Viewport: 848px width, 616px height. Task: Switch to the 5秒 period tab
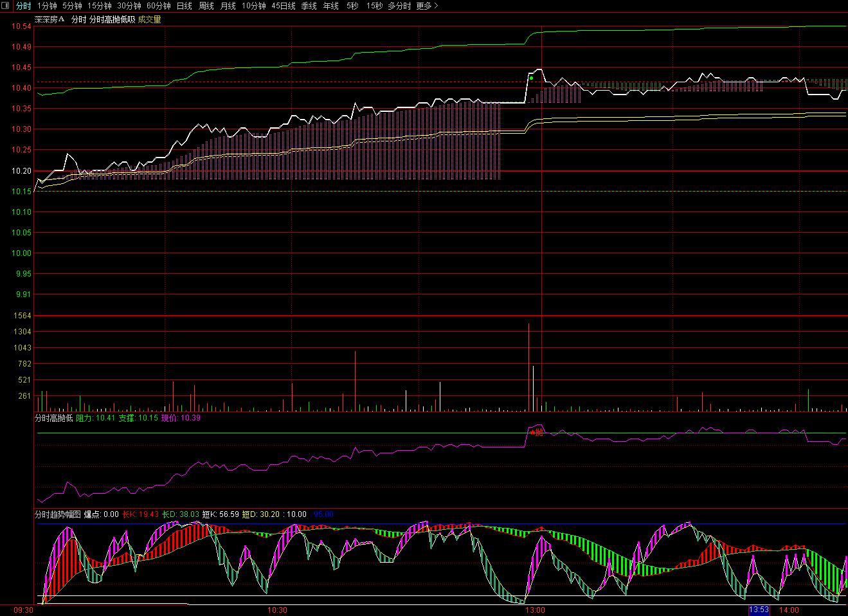[x=352, y=6]
